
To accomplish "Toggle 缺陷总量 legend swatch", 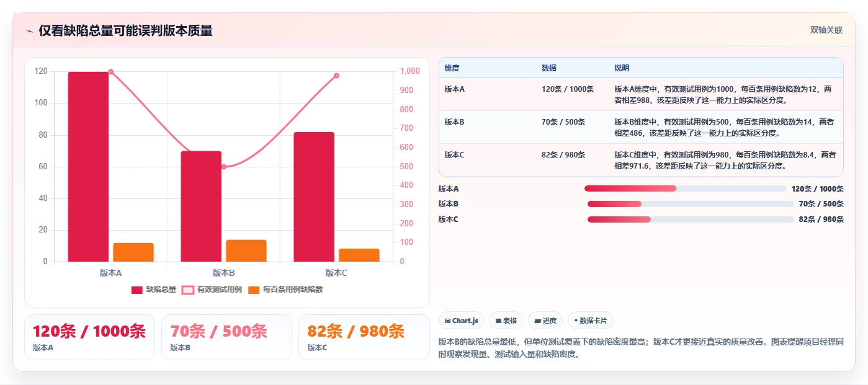I will click(x=137, y=290).
